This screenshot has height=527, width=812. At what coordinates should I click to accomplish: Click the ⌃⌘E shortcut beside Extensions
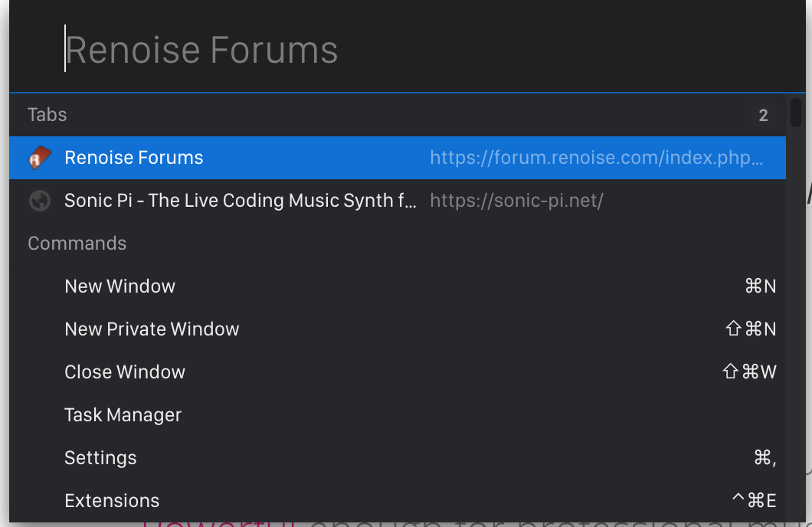(x=754, y=501)
